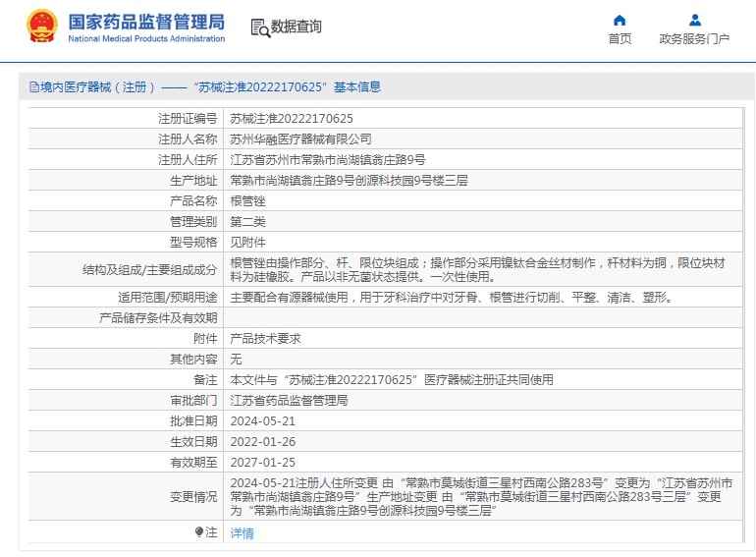756x557 pixels.
Task: Click the 型号规格 label
Action: (x=193, y=243)
